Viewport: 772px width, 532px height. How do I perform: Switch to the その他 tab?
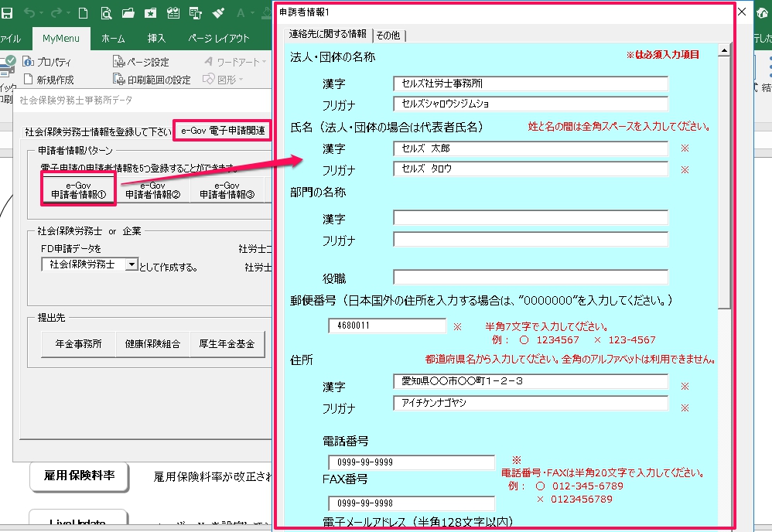(388, 35)
